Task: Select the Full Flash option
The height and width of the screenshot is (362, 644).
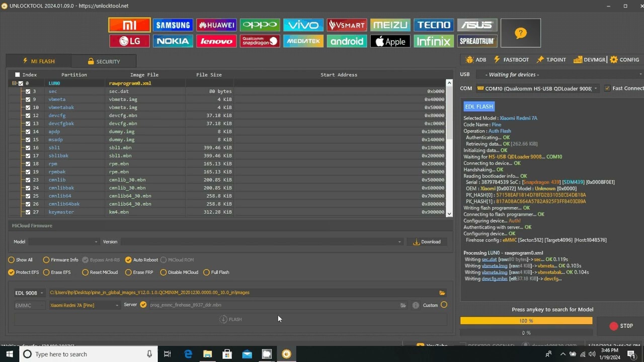Action: 206,273
